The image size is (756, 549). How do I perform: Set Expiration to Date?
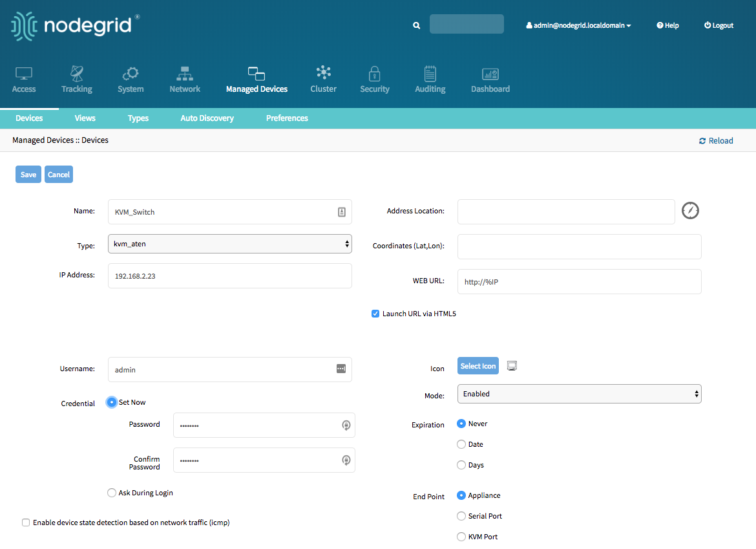click(461, 444)
